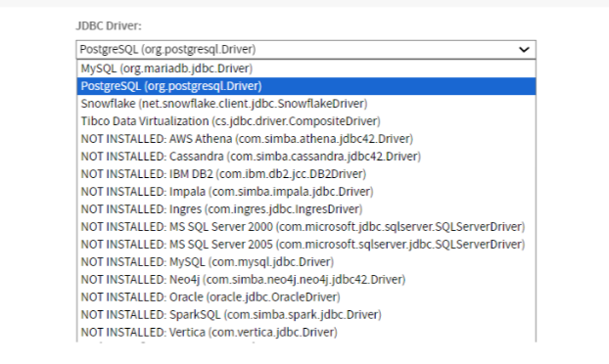
Task: Choose PostgreSQL (org.postgresql.Driver) highlighted option
Action: [306, 86]
